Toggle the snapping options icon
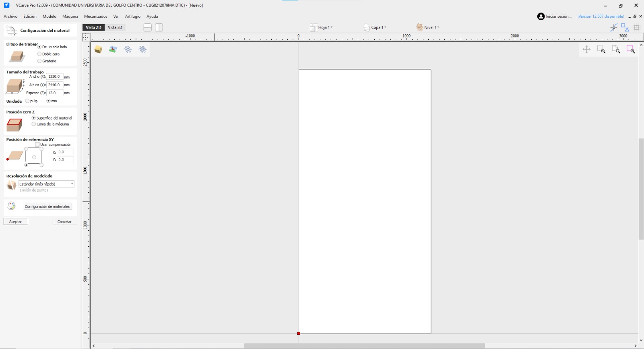 [x=614, y=27]
